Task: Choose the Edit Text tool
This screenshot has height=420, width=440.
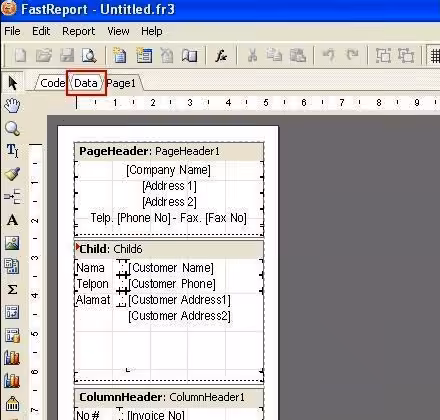Action: click(x=12, y=151)
